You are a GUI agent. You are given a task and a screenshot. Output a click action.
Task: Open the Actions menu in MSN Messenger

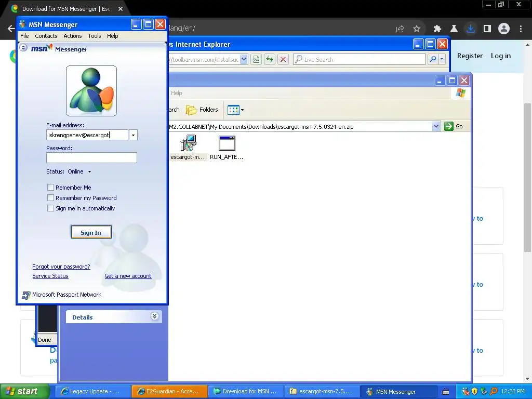coord(73,36)
